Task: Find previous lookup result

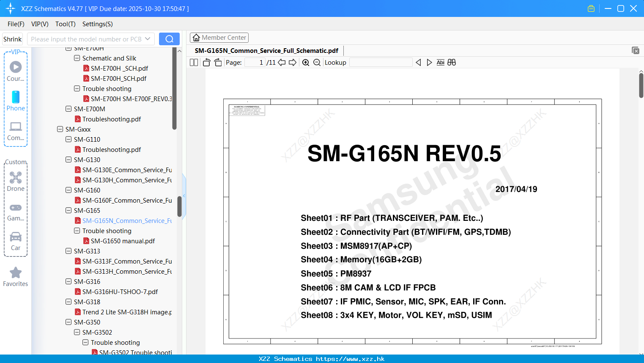Action: pyautogui.click(x=418, y=62)
